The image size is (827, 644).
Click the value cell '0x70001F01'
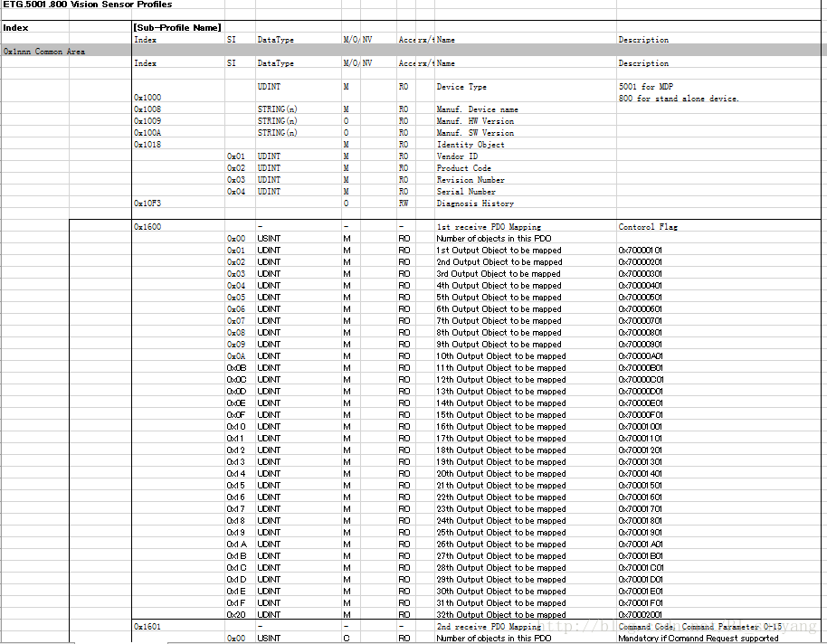tap(641, 603)
